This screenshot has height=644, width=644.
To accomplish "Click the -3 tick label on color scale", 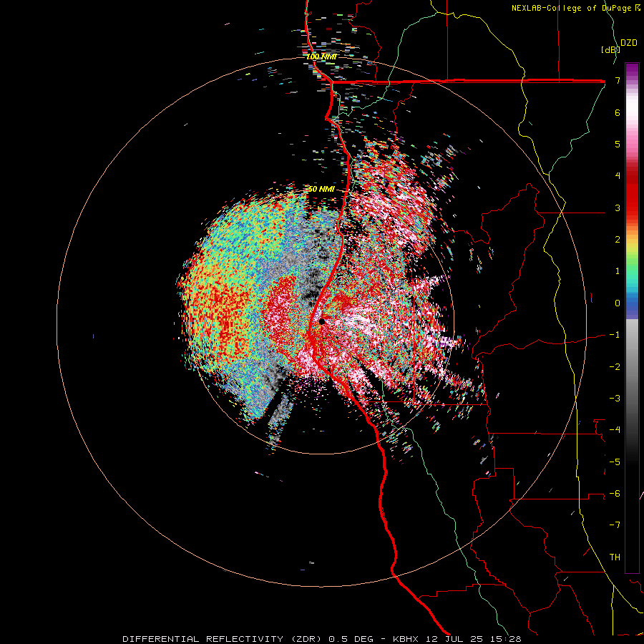I will point(615,399).
